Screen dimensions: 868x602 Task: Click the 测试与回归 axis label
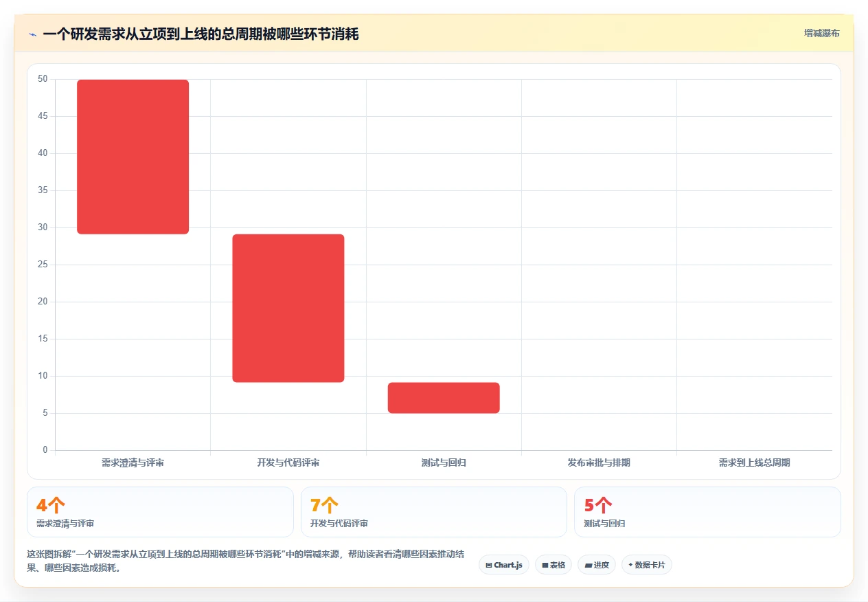(444, 462)
